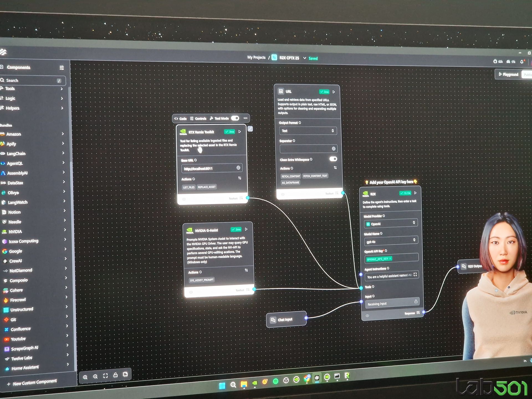Open components filter settings icon
The width and height of the screenshot is (532, 399).
point(62,68)
